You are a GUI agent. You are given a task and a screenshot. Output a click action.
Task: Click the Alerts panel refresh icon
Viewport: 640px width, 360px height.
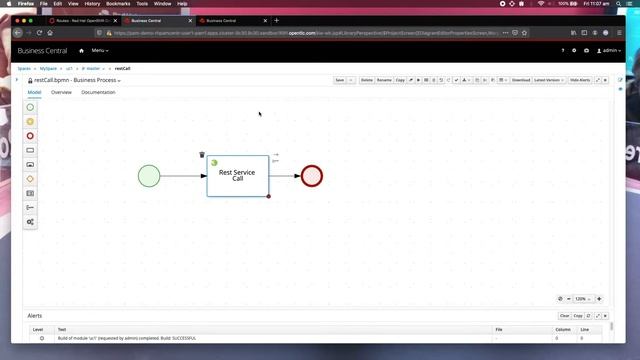coord(588,316)
